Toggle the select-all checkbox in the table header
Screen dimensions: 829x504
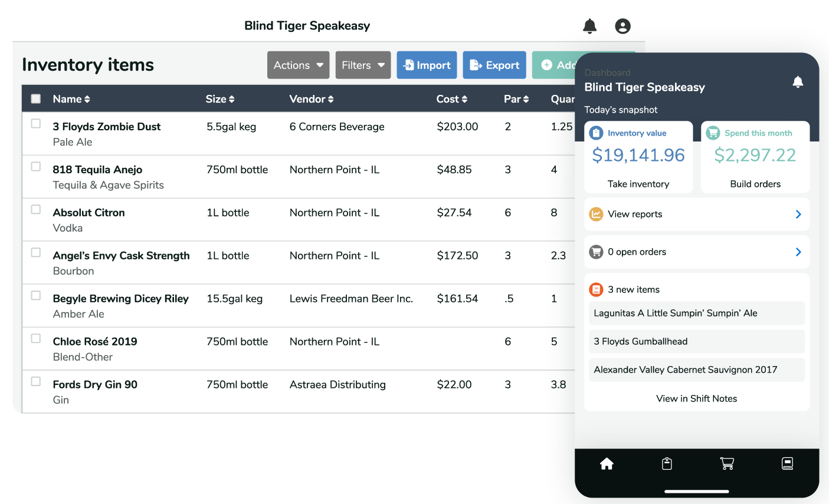[x=35, y=99]
